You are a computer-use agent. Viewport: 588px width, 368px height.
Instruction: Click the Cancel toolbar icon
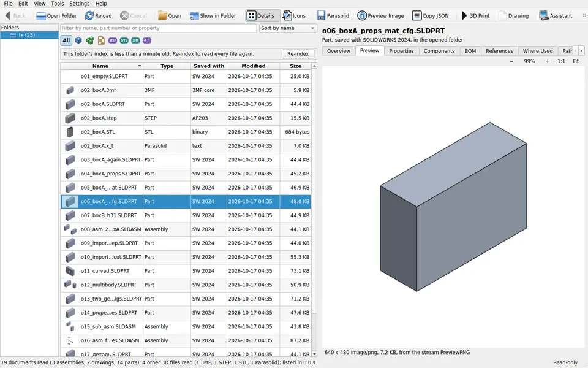(124, 16)
